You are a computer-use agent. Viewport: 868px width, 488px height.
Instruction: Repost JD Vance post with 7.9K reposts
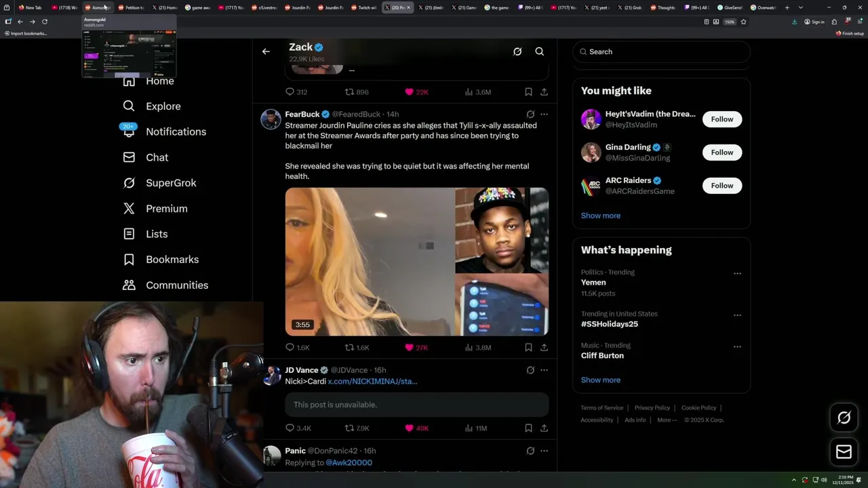click(357, 428)
